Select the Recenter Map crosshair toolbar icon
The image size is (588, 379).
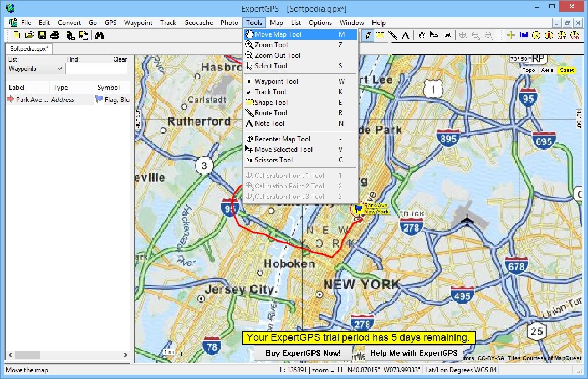click(422, 35)
